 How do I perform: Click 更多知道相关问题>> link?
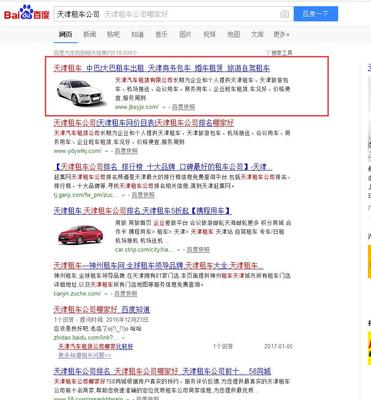85,355
